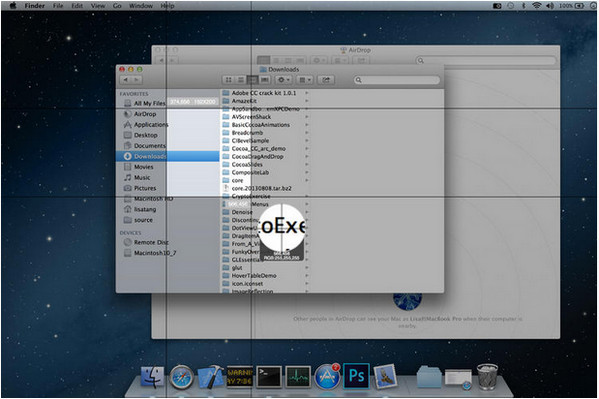The height and width of the screenshot is (399, 599).
Task: Switch Downloads window to list view
Action: pyautogui.click(x=241, y=80)
